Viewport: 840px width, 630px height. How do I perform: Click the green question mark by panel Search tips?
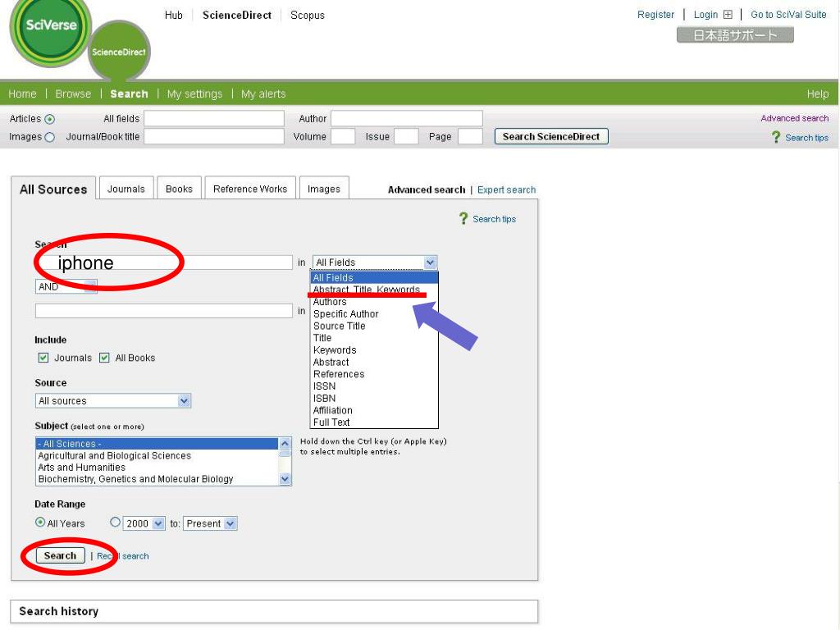[x=463, y=218]
